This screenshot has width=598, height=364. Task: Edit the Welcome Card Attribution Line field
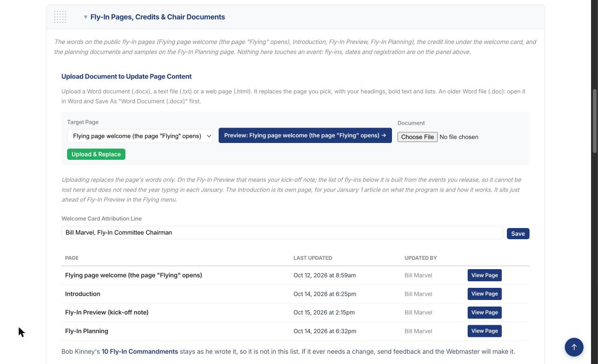point(282,233)
